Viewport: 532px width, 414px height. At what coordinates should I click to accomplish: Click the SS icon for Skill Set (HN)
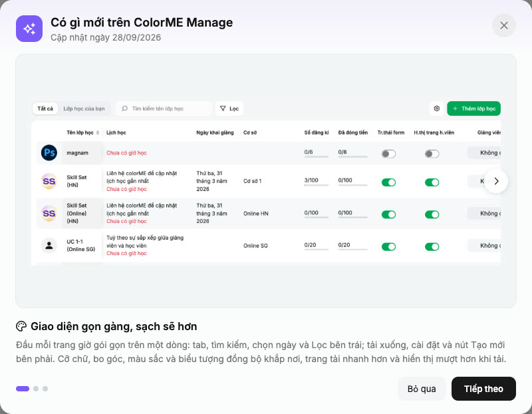(49, 181)
